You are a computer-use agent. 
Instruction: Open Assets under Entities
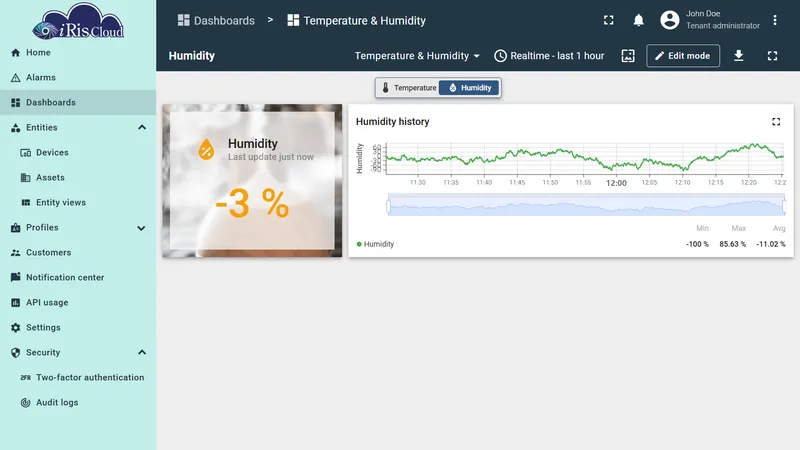pyautogui.click(x=78, y=178)
